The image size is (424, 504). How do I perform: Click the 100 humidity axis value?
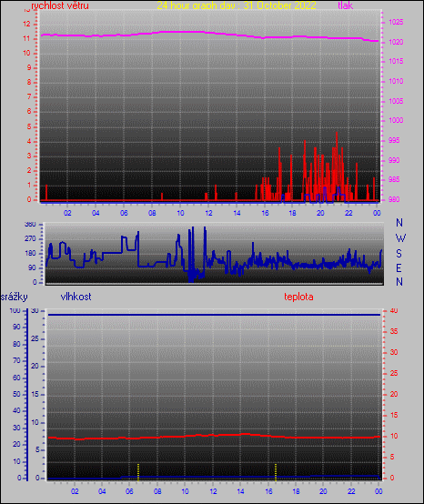[15, 311]
